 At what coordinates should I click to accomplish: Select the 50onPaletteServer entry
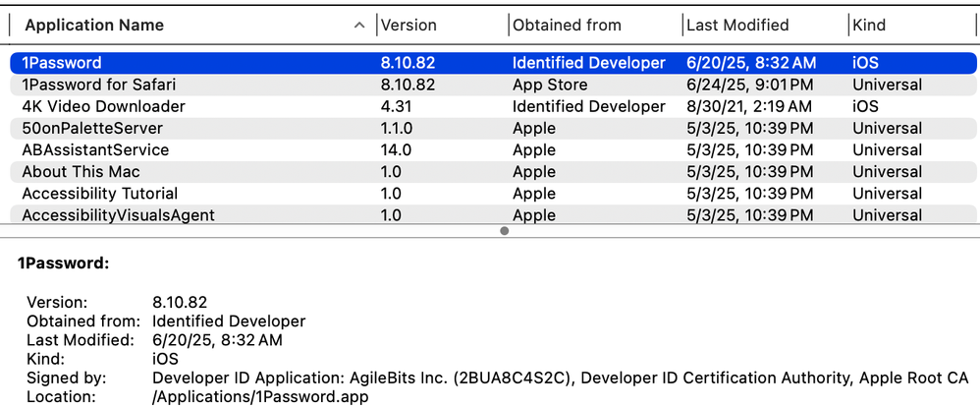click(x=92, y=128)
